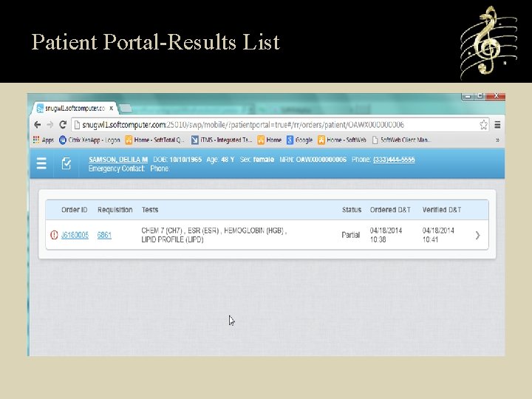Open a new browser tab
The height and width of the screenshot is (399, 532).
126,108
